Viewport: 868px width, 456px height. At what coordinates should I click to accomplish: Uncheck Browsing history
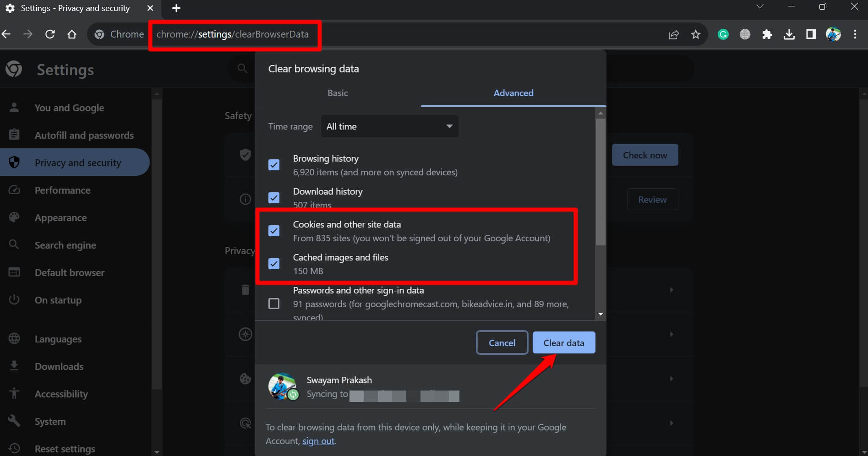click(x=274, y=165)
